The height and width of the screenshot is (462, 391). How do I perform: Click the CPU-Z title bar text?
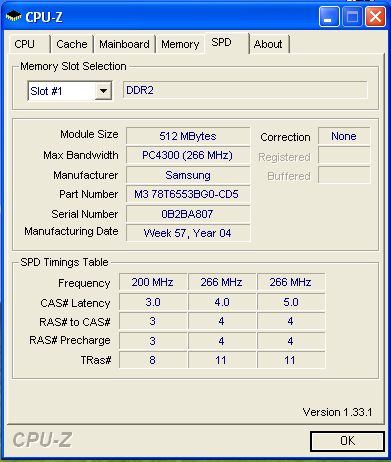[x=44, y=17]
